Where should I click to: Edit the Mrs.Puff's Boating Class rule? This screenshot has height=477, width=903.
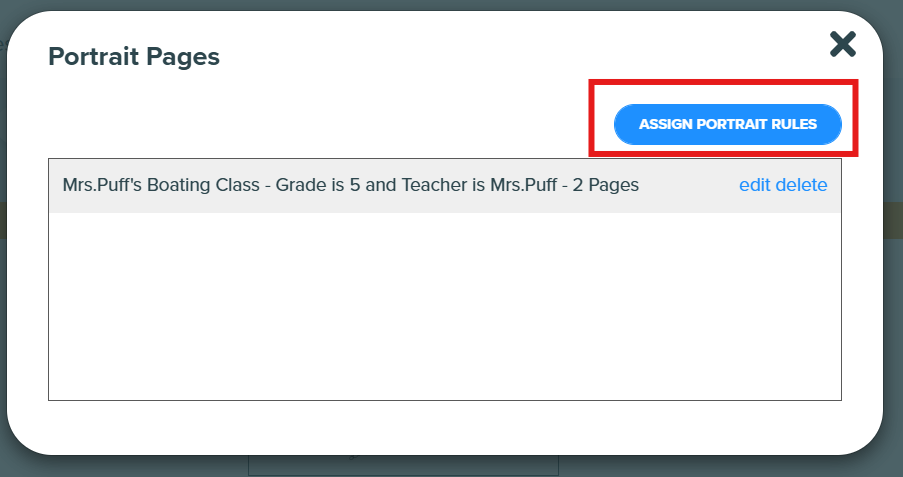point(754,185)
